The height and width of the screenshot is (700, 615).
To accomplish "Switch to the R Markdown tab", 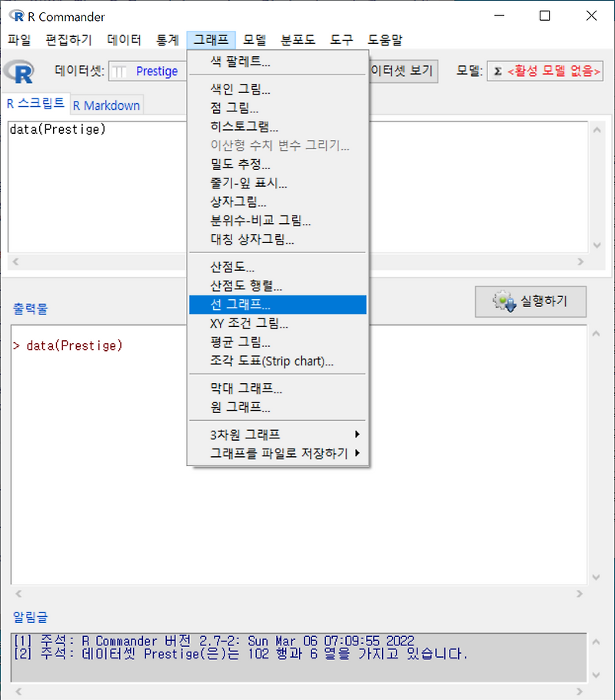I will [106, 105].
